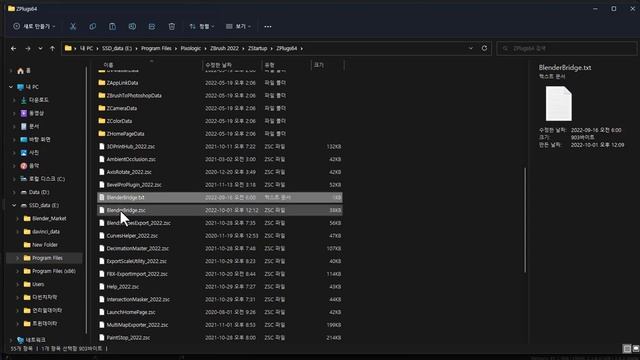Go forward with the right arrow
This screenshot has height=360, width=640.
pyautogui.click(x=27, y=49)
